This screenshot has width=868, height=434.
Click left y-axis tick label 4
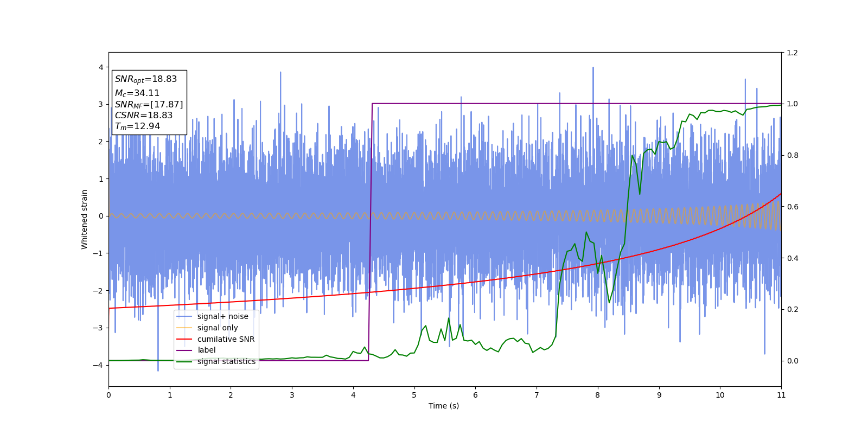(101, 67)
